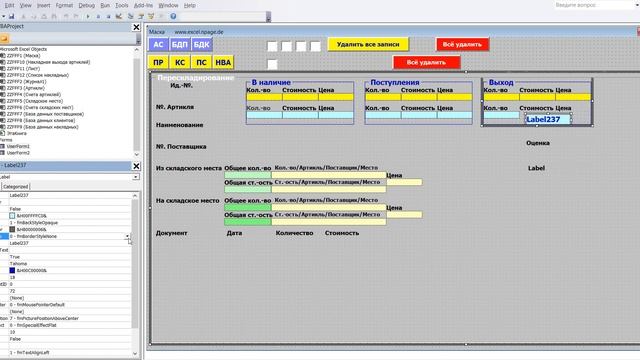The height and width of the screenshot is (360, 640).
Task: Click the Reset stop icon in toolbar
Action: click(x=109, y=16)
